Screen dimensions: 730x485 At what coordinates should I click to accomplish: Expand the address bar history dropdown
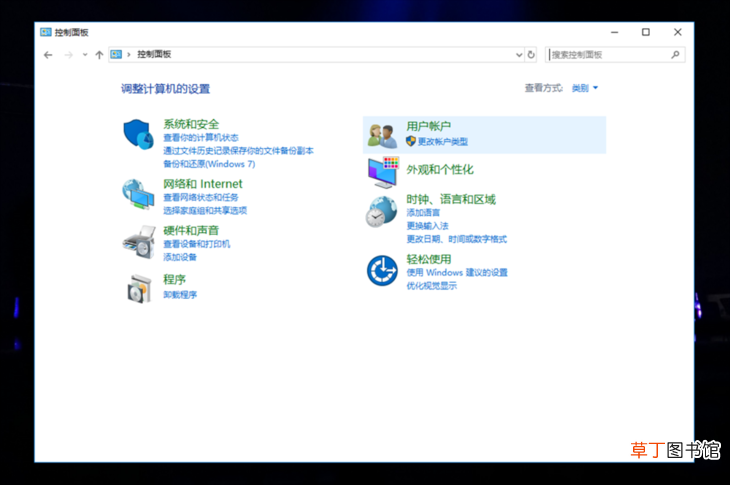pyautogui.click(x=519, y=55)
